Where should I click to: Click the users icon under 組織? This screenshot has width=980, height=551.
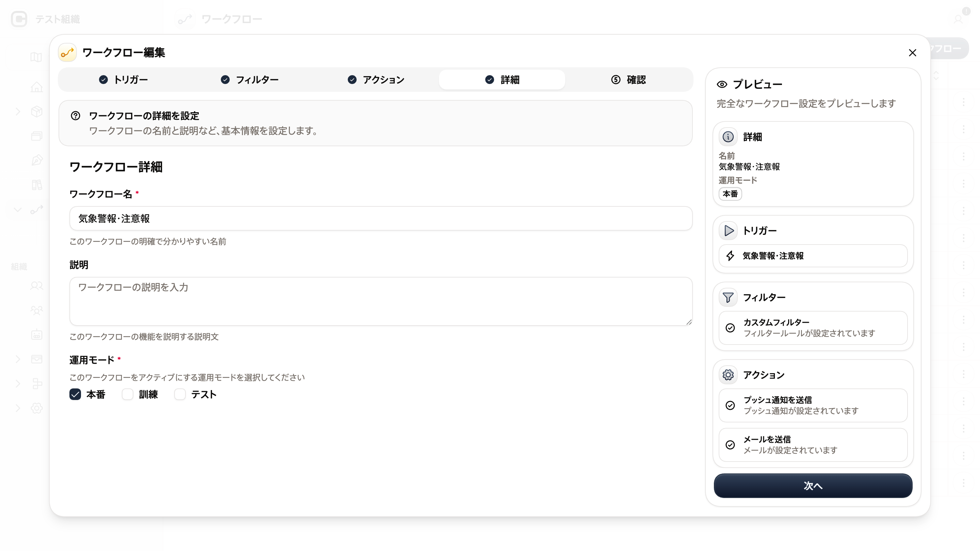tap(36, 286)
